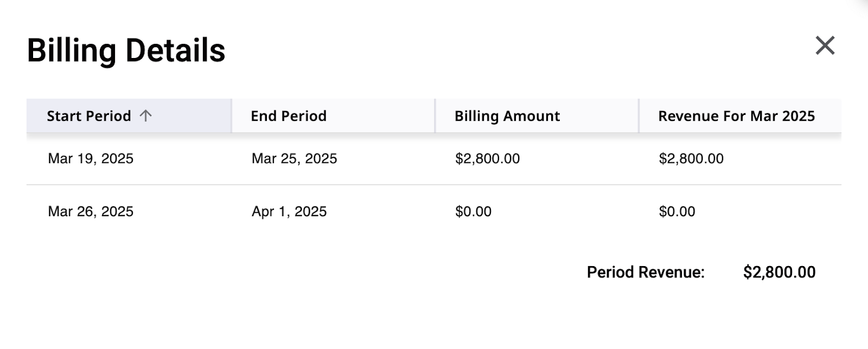
Task: Select the Mar 25, 2025 end date cell
Action: coord(294,159)
